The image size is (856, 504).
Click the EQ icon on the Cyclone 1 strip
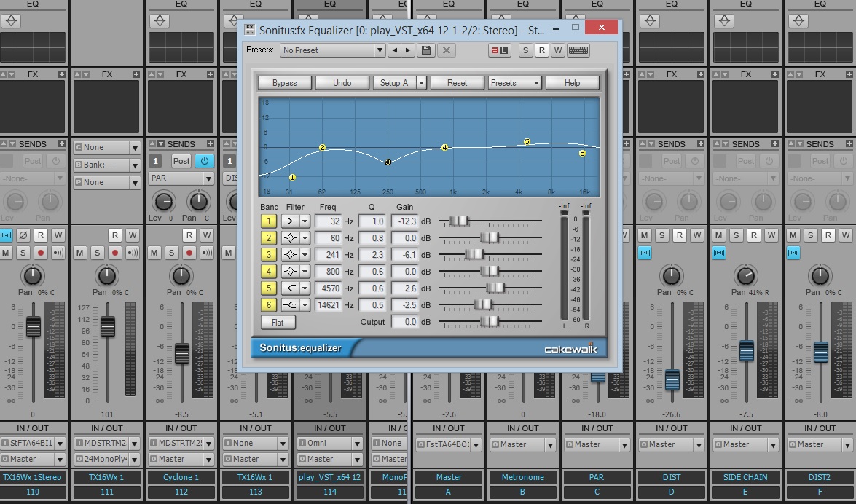(x=160, y=20)
